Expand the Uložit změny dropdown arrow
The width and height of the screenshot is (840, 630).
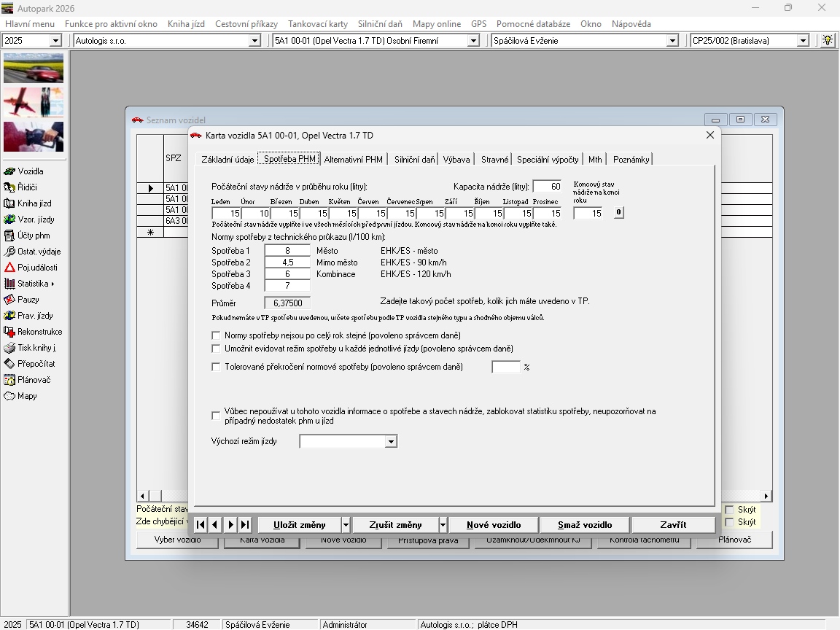345,525
